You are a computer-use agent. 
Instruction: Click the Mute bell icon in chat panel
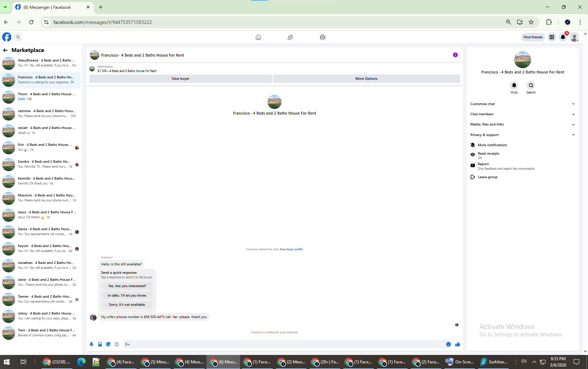pyautogui.click(x=514, y=85)
